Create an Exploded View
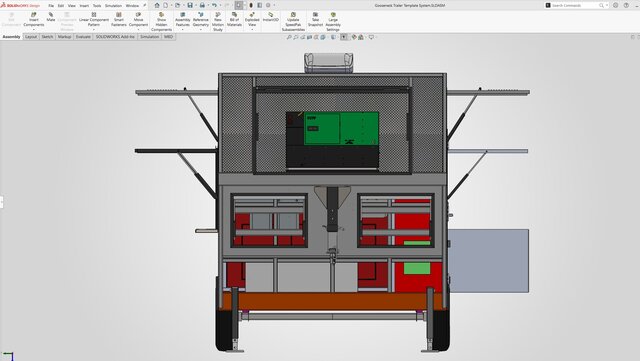This screenshot has height=361, width=640. coord(252,19)
